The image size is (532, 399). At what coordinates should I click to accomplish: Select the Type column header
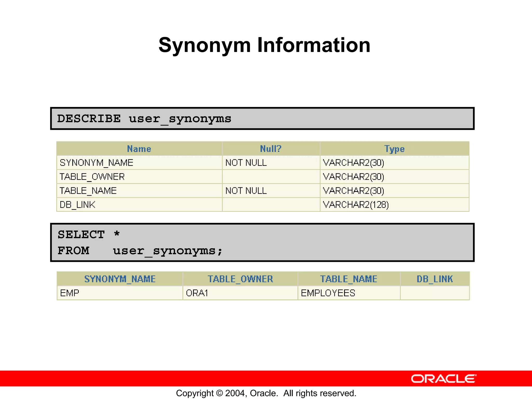394,149
